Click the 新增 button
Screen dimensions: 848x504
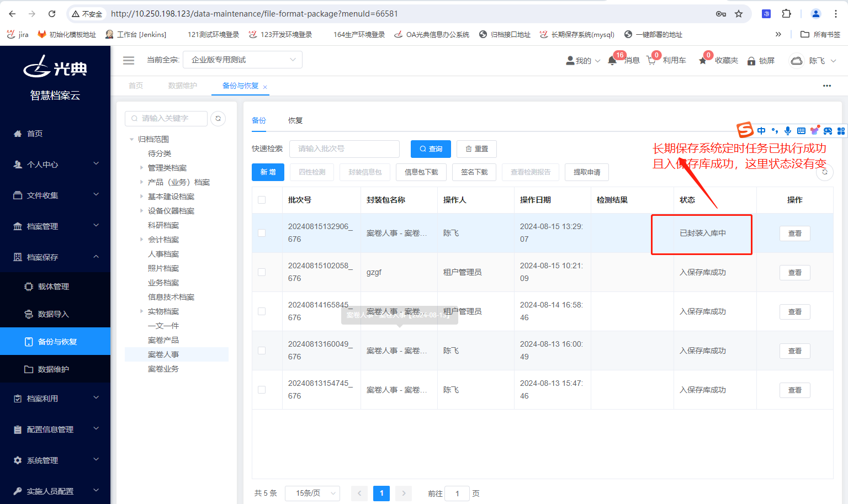[268, 172]
